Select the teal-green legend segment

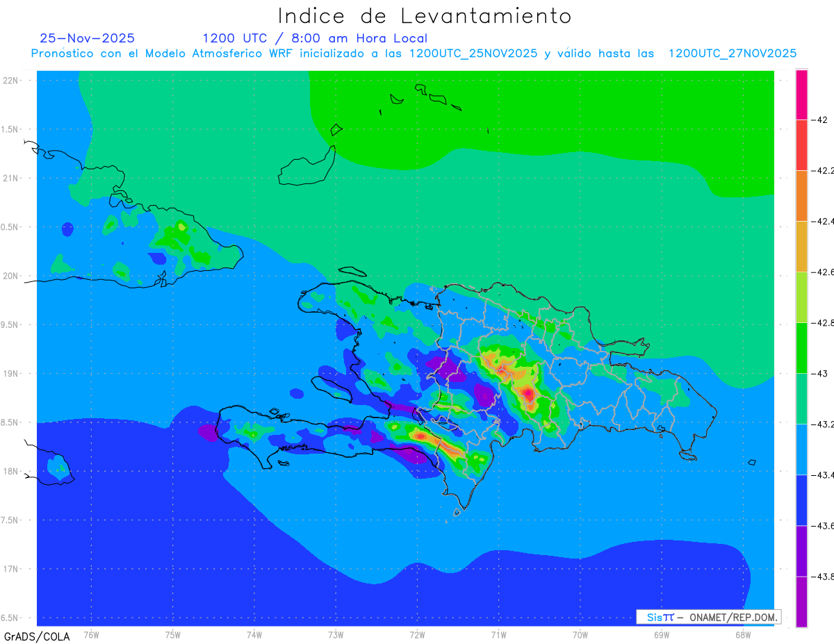(801, 398)
